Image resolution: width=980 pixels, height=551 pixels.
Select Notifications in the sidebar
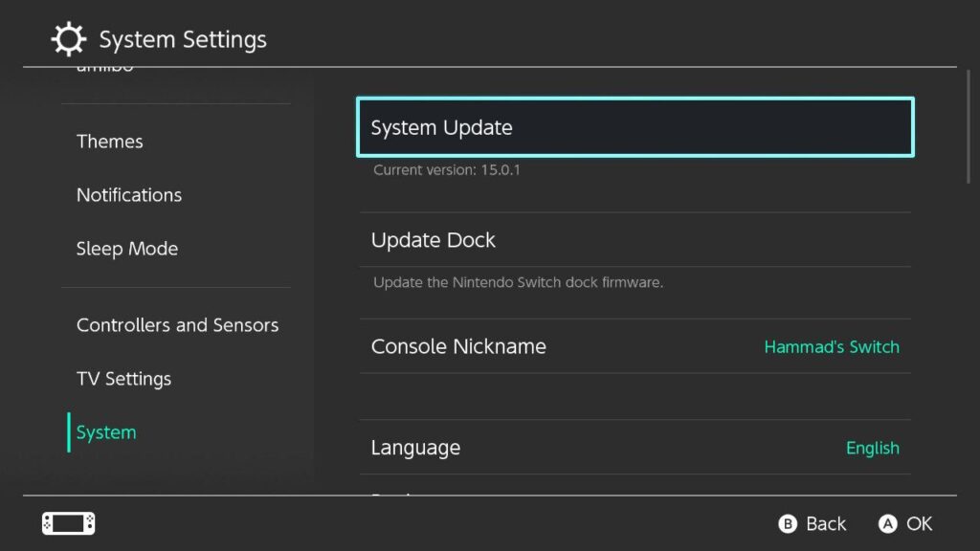coord(129,194)
